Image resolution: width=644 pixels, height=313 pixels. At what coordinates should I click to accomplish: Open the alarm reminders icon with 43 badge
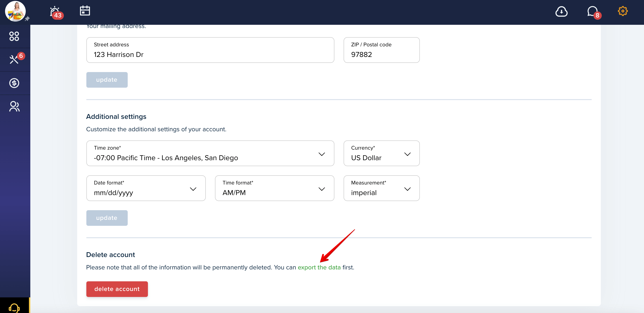pyautogui.click(x=56, y=12)
